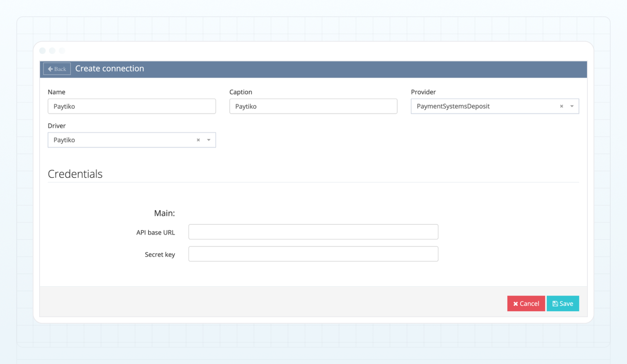Save the new connection
Screen dimensions: 627x364
(x=563, y=304)
